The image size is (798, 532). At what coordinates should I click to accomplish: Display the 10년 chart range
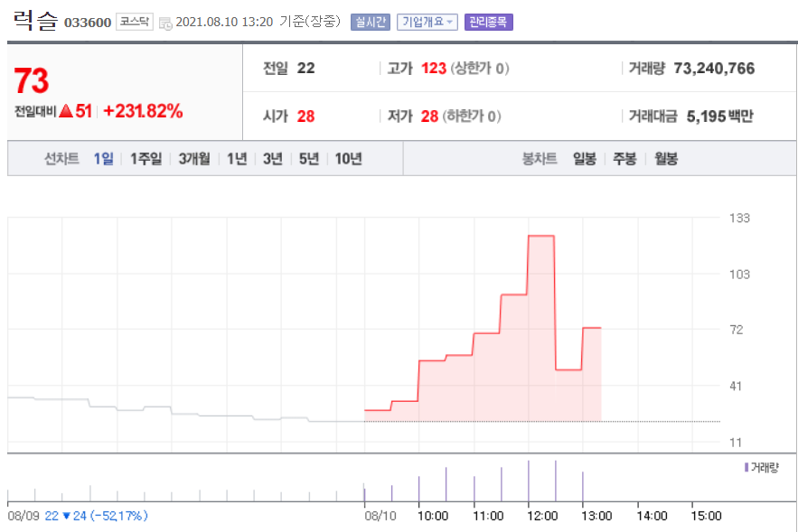pos(349,159)
